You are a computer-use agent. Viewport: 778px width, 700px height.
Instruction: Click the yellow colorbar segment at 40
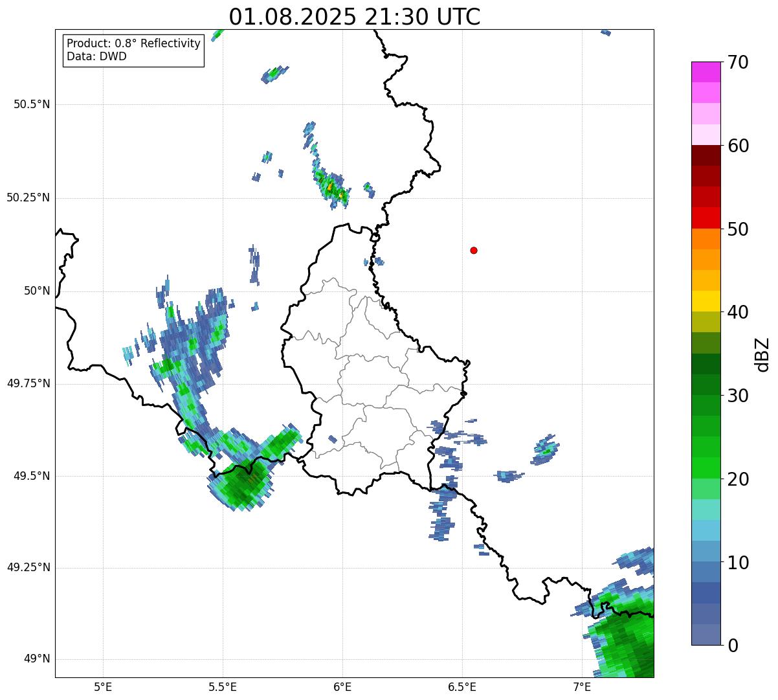pos(705,301)
